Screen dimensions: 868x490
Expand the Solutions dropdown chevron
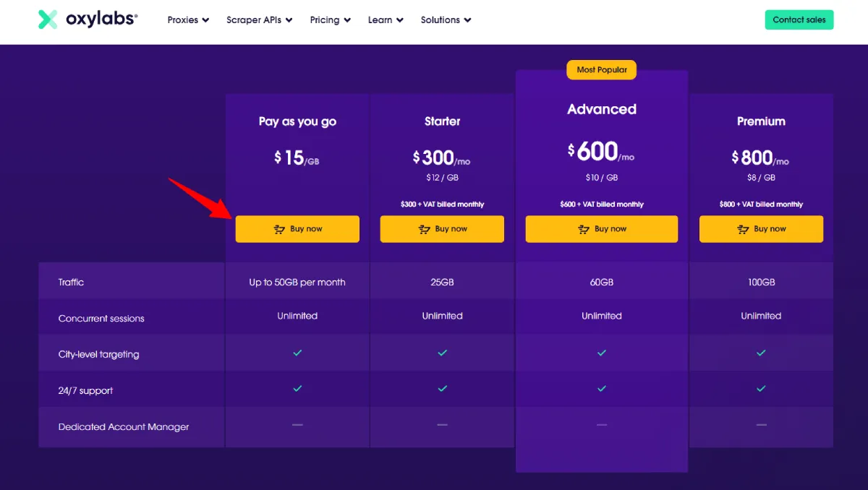467,20
